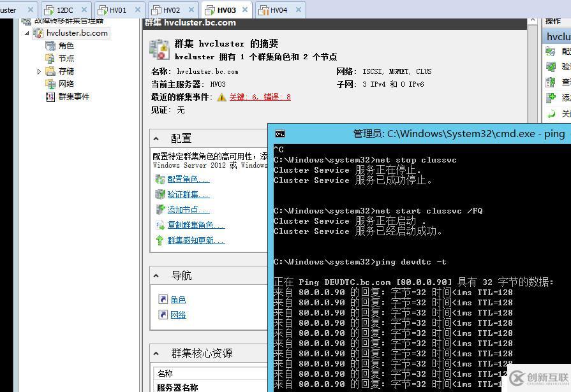The width and height of the screenshot is (571, 392).
Task: Click the 'net stop clussvc' command text
Action: tap(415, 160)
